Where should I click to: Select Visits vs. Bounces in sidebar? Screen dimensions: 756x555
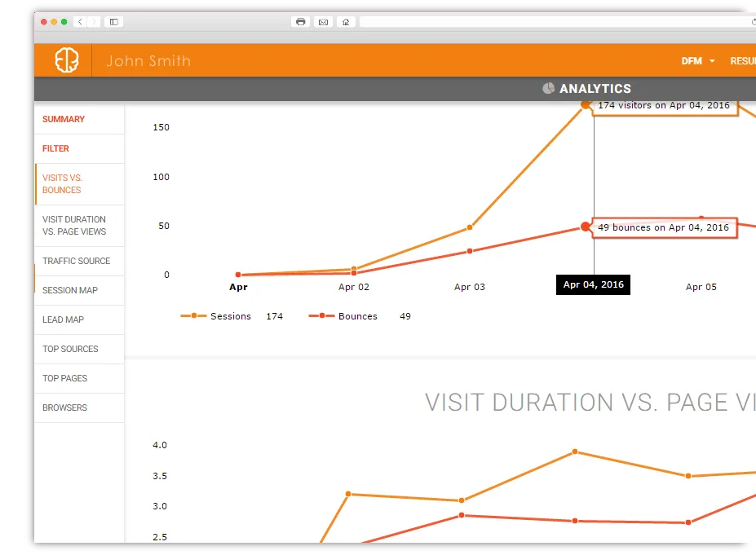pyautogui.click(x=80, y=184)
